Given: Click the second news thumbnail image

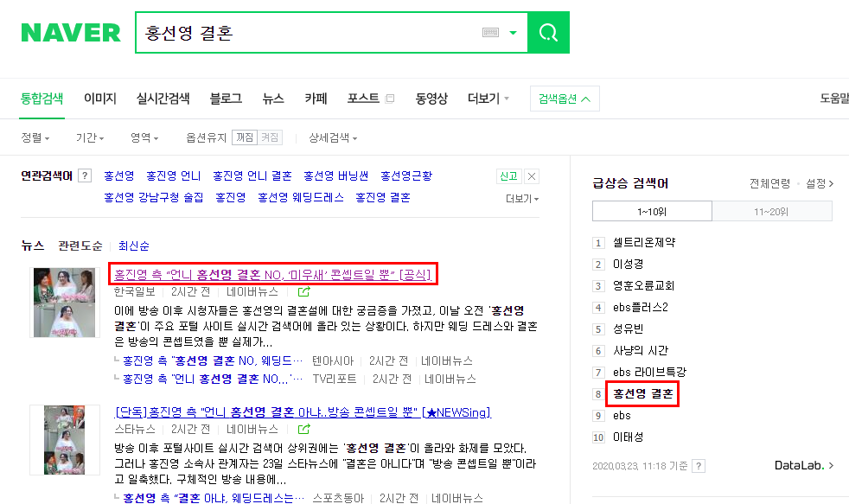Looking at the screenshot, I should pos(65,440).
